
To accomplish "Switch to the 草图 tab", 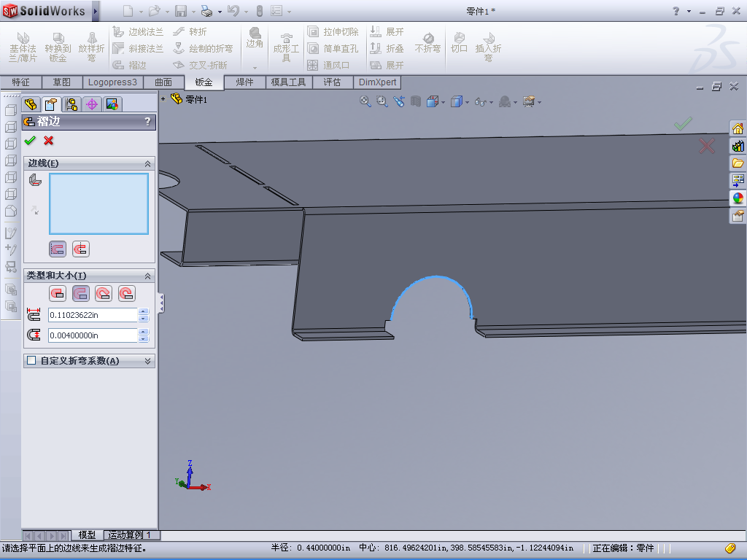I will tap(62, 82).
